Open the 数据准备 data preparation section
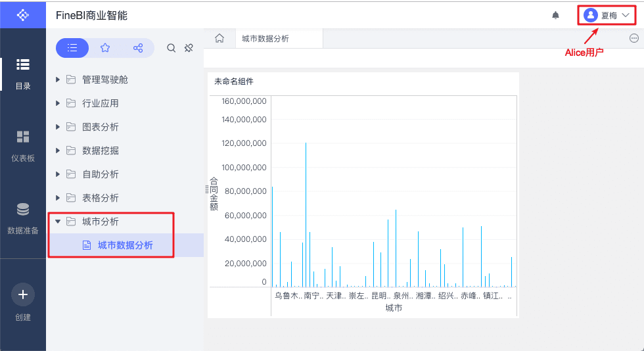644x351 pixels. tap(22, 219)
